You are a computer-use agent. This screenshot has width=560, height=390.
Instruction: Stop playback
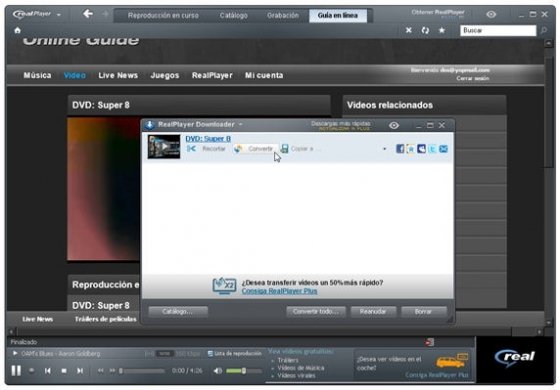[x=64, y=371]
